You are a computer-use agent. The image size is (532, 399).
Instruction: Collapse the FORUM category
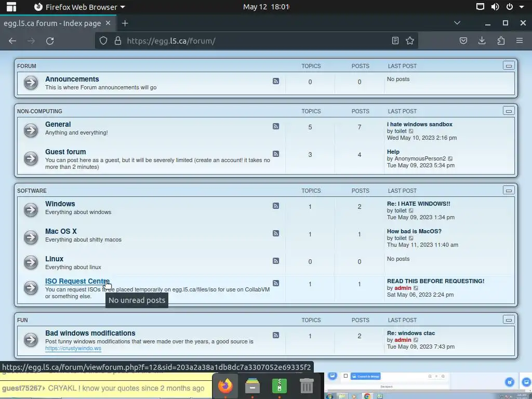pyautogui.click(x=509, y=65)
